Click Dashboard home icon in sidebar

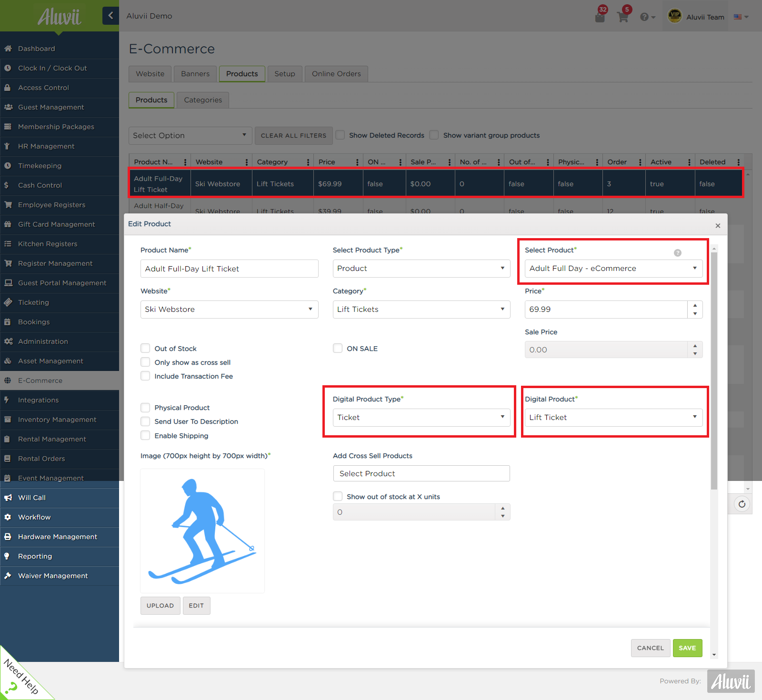click(8, 49)
